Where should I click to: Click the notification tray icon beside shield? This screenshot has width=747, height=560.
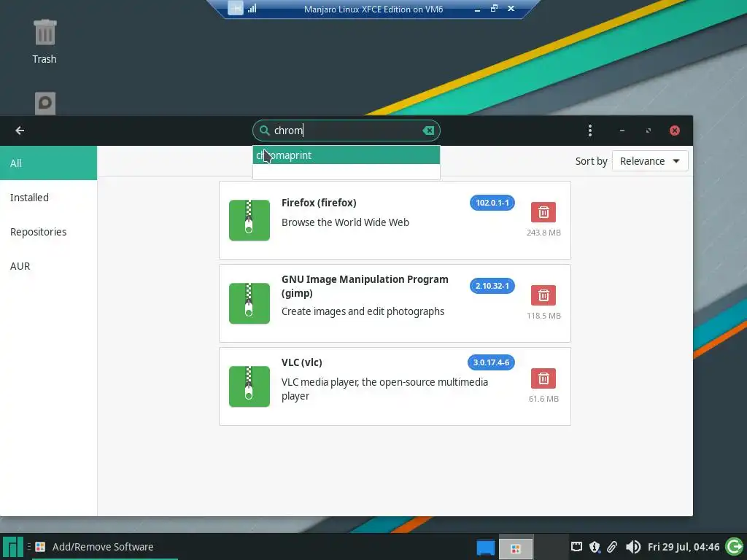576,547
